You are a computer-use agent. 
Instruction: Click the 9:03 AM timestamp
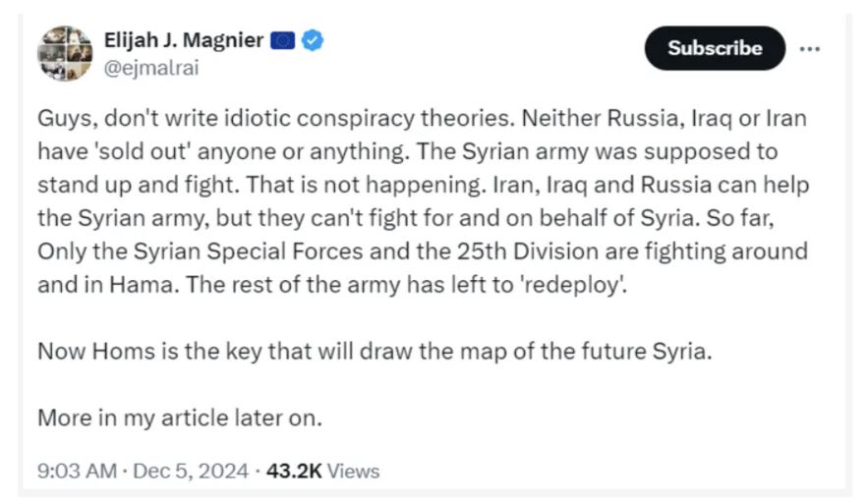pyautogui.click(x=77, y=471)
